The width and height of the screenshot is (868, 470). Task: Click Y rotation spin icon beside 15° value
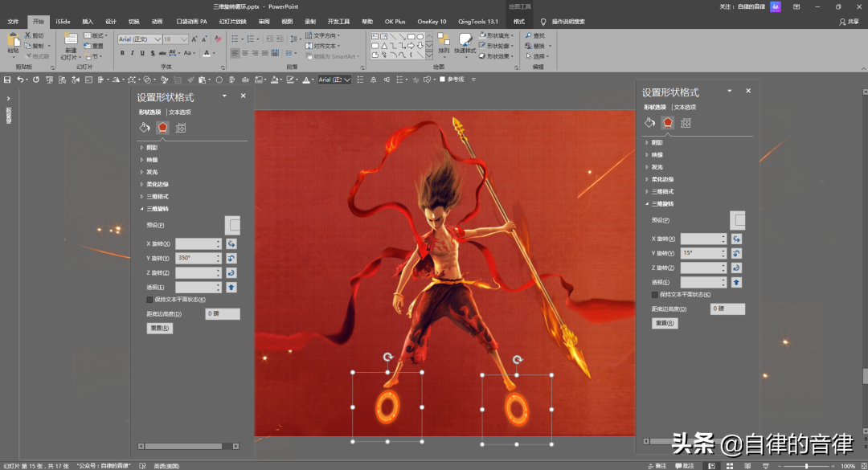coord(736,253)
